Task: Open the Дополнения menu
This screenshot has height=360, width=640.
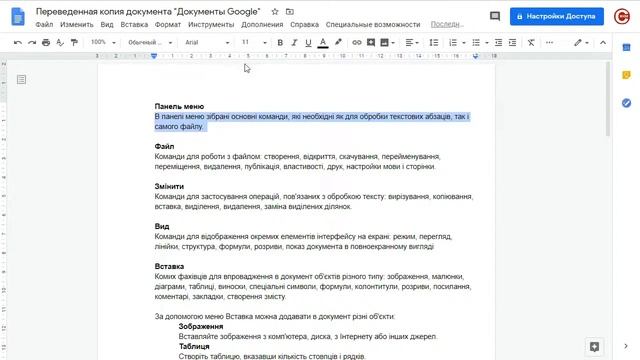Action: click(262, 24)
